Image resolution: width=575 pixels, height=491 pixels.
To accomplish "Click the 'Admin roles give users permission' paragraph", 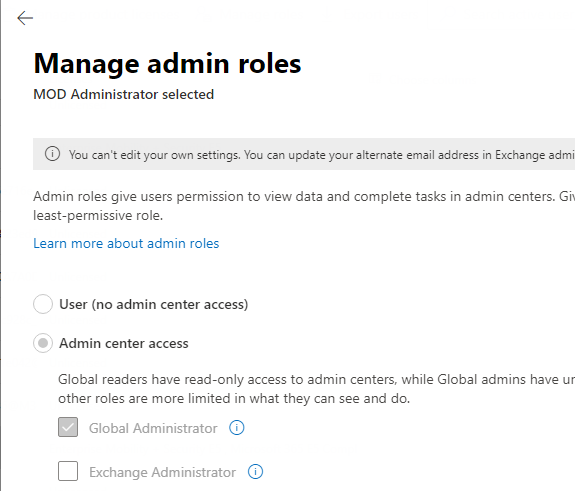I will [x=304, y=206].
